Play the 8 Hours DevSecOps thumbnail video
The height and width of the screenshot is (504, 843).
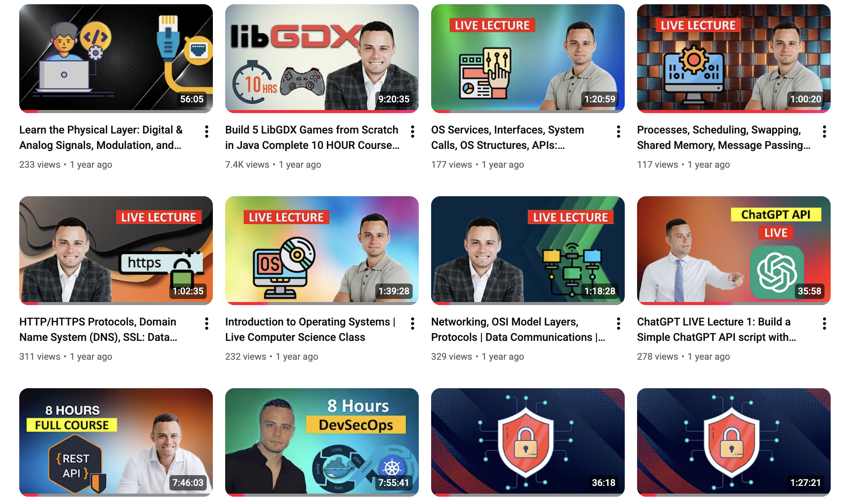[322, 442]
